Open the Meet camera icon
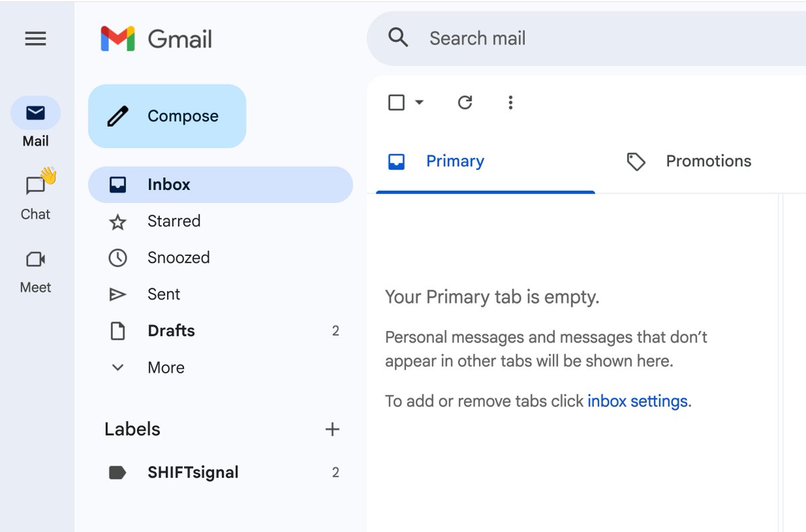Image resolution: width=806 pixels, height=532 pixels. pos(36,259)
